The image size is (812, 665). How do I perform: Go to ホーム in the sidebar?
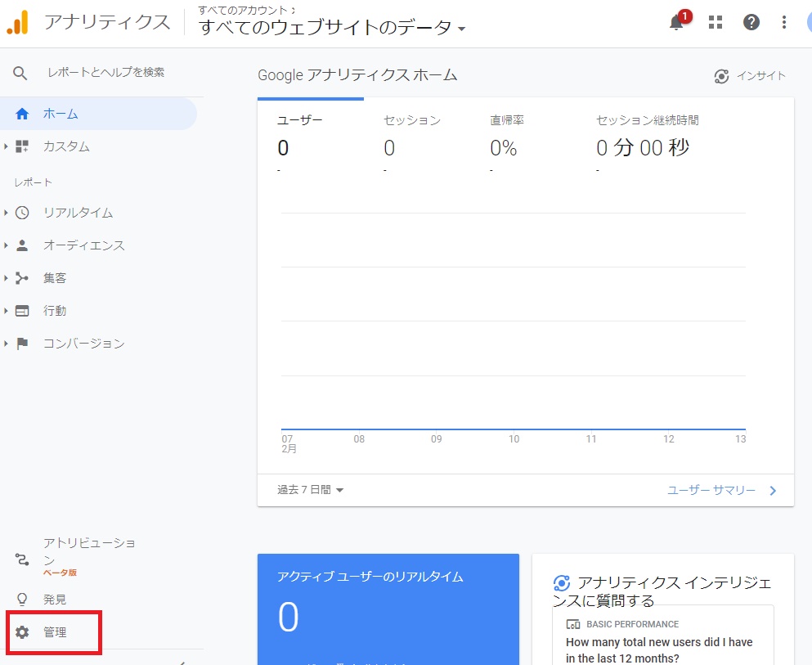[x=60, y=114]
